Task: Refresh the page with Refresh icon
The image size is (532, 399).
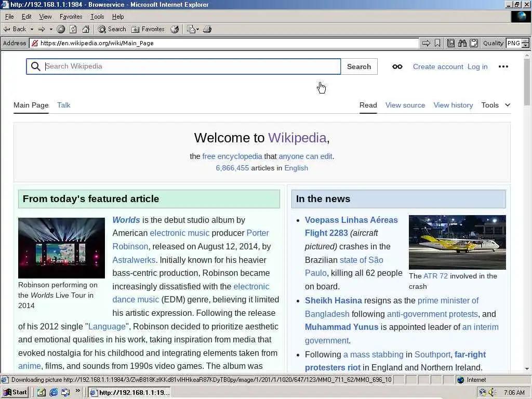Action: pyautogui.click(x=73, y=29)
